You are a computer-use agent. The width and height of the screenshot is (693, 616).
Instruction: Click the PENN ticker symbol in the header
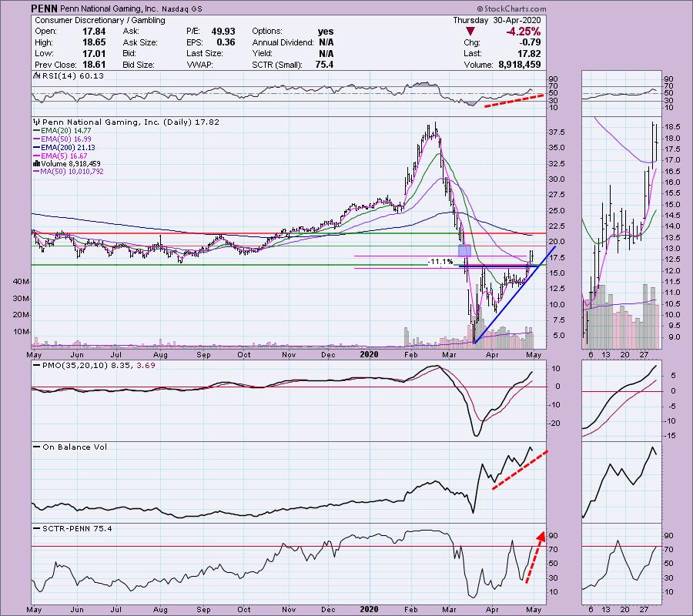pyautogui.click(x=43, y=8)
